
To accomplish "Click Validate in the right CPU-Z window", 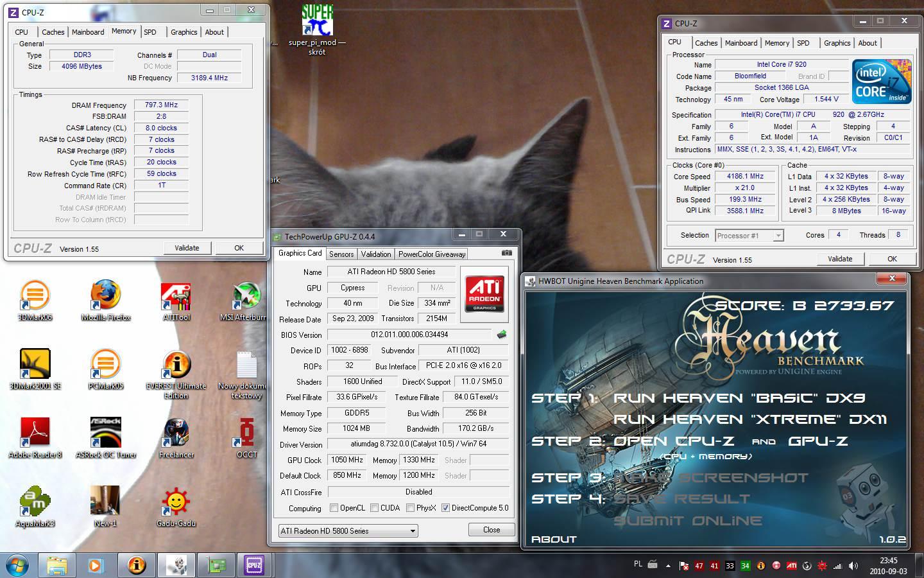I will click(840, 259).
